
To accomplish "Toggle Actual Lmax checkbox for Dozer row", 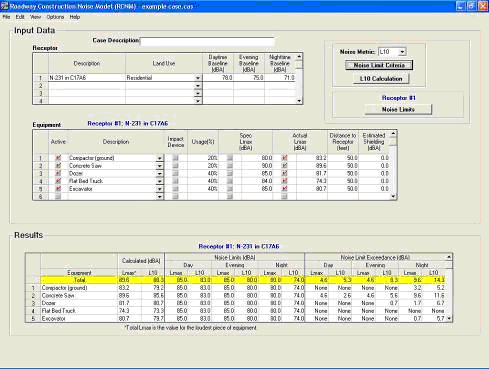I will pyautogui.click(x=284, y=173).
